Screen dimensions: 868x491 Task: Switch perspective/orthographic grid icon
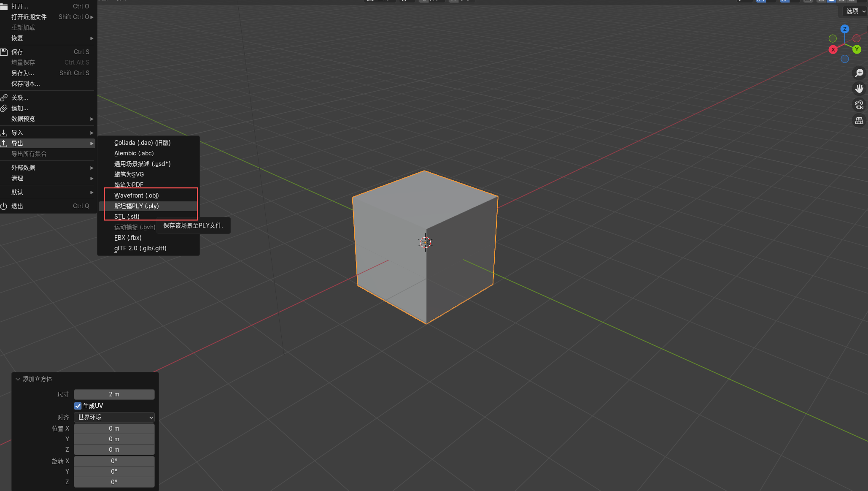[x=859, y=121]
